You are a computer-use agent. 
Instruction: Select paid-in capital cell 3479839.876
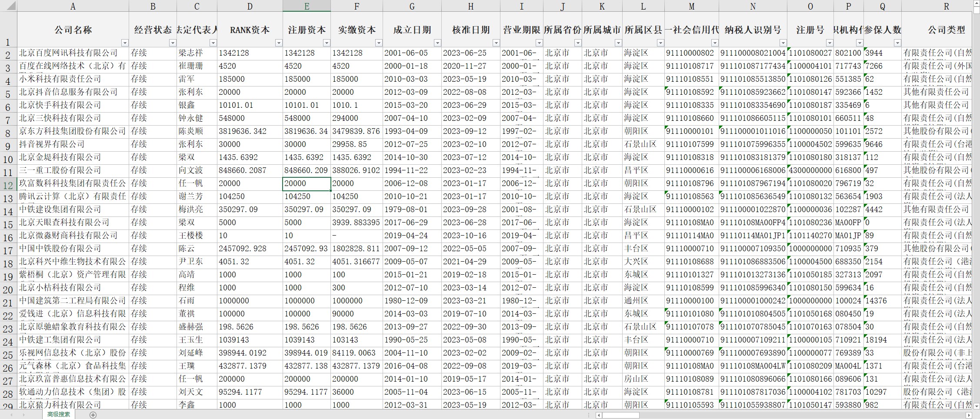pyautogui.click(x=357, y=132)
